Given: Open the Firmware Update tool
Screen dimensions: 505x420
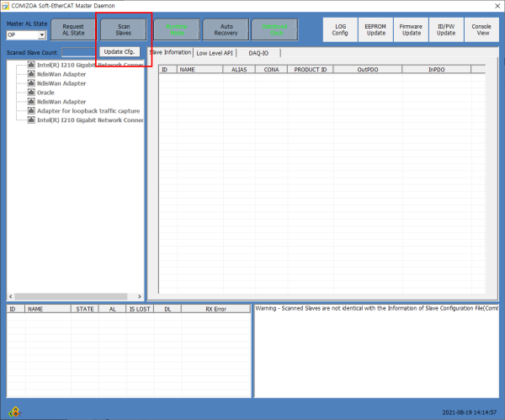Looking at the screenshot, I should (411, 29).
